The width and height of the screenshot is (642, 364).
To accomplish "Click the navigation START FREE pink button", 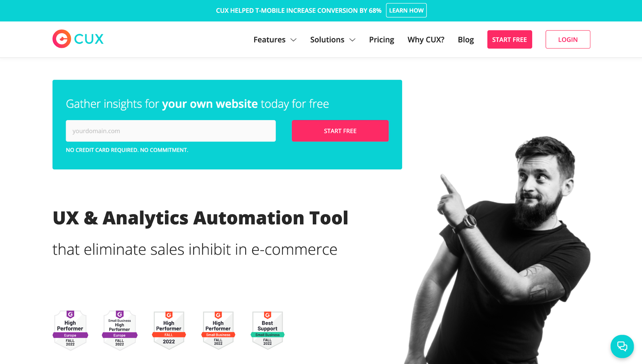I will (x=510, y=39).
